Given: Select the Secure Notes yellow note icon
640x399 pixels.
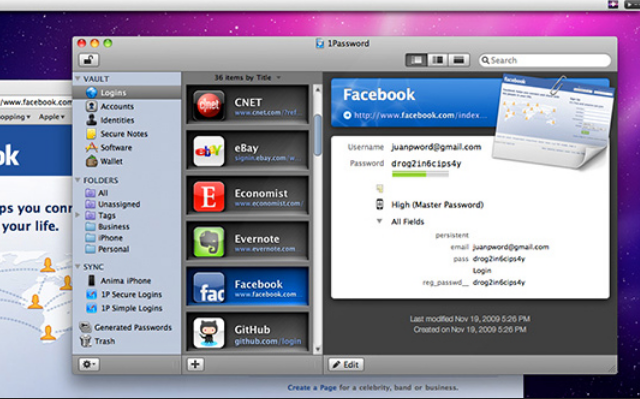Looking at the screenshot, I should (x=91, y=133).
